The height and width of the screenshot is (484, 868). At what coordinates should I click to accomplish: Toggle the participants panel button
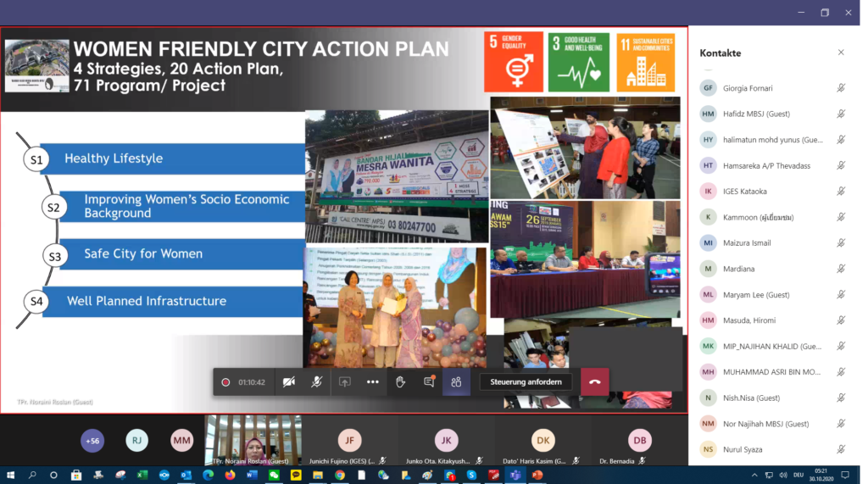pos(456,382)
